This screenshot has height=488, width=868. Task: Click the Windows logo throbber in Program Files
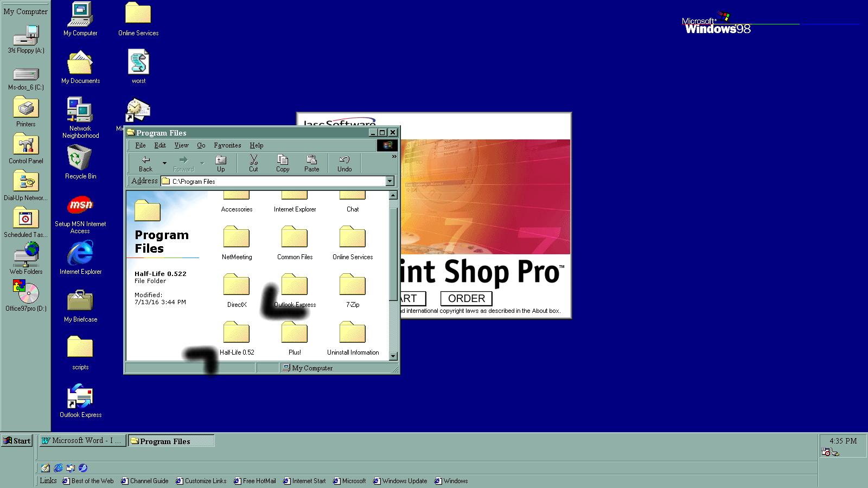pos(387,145)
